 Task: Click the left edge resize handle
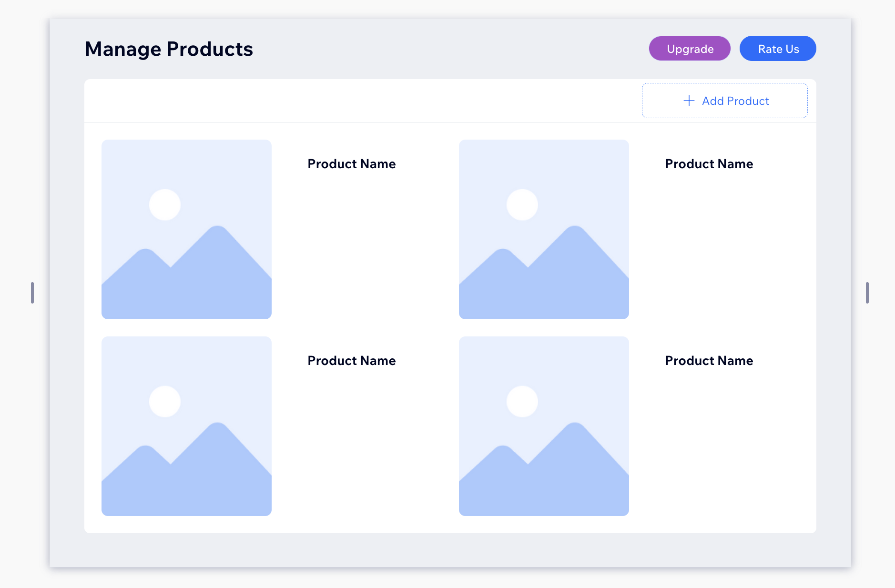tap(32, 293)
